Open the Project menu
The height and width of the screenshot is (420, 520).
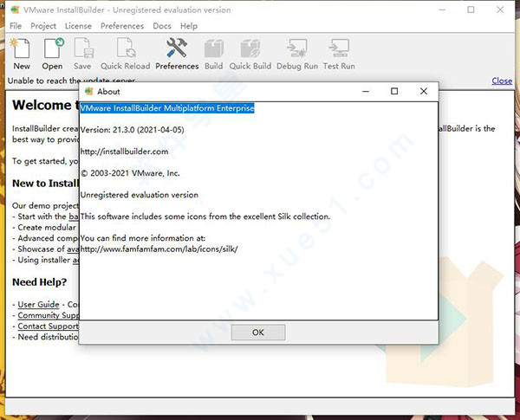(x=43, y=26)
